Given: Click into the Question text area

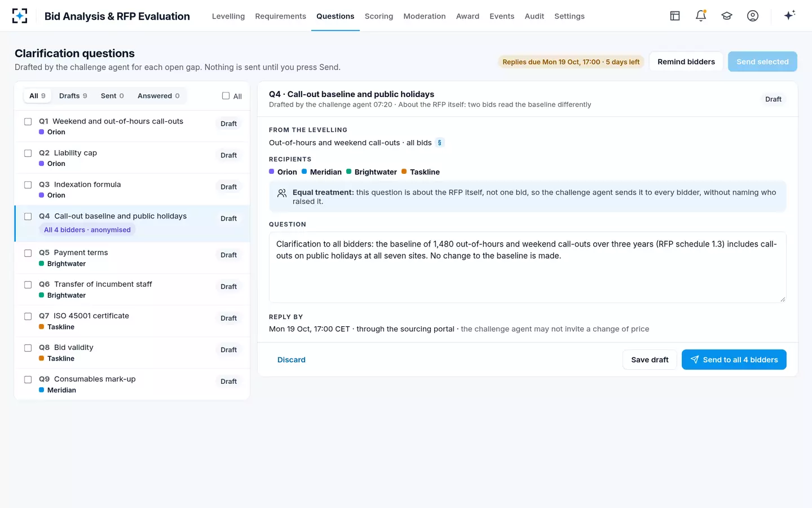Looking at the screenshot, I should 528,267.
